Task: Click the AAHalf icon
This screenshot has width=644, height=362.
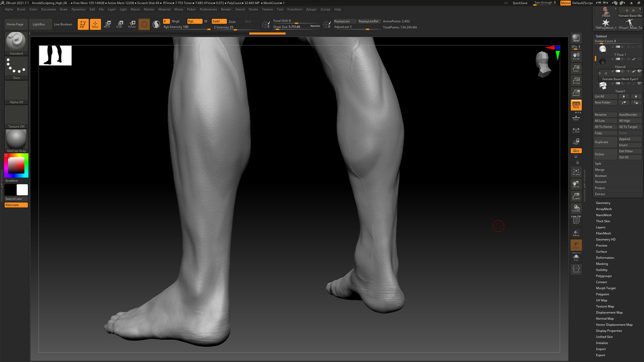Action: click(x=576, y=93)
